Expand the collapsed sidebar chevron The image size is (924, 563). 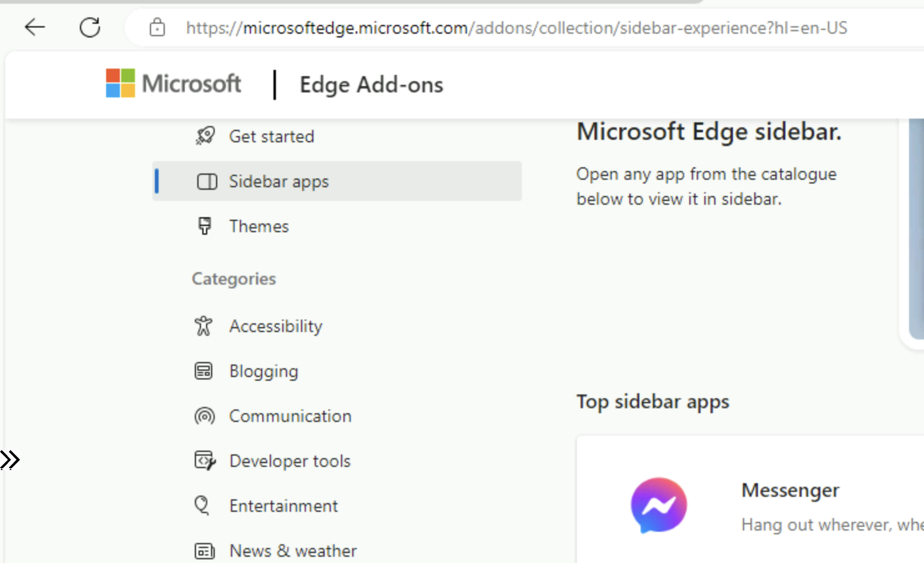coord(9,459)
